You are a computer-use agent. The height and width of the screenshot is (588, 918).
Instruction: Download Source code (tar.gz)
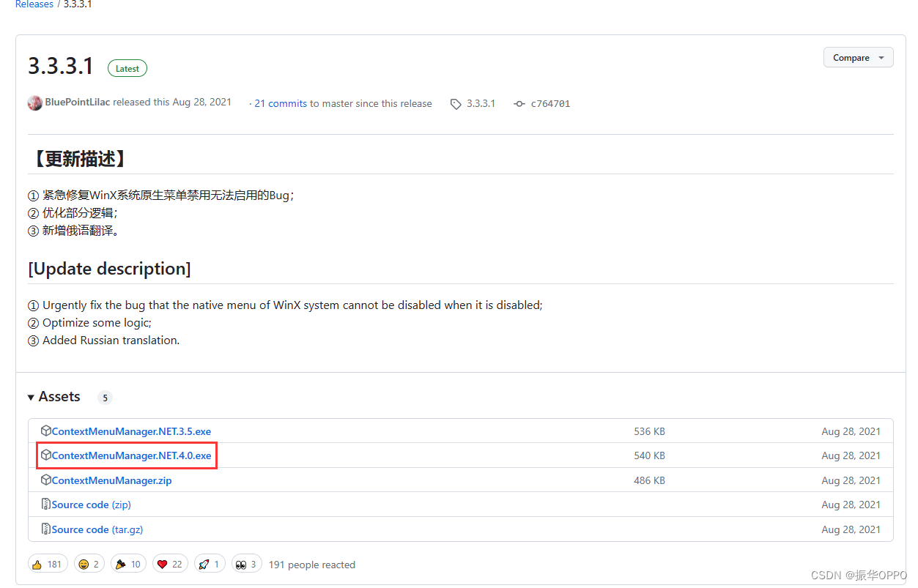96,529
